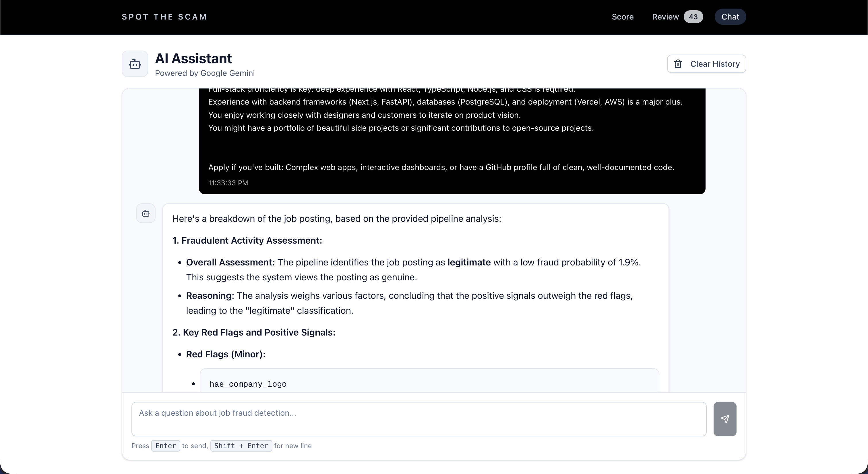This screenshot has height=474, width=868.
Task: Click the small bot avatar beside the reply
Action: click(x=146, y=213)
